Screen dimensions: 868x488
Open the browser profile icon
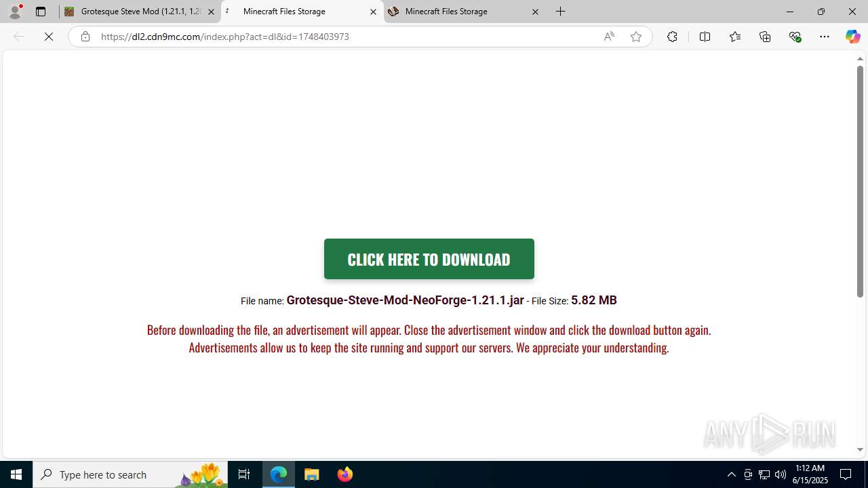(15, 12)
